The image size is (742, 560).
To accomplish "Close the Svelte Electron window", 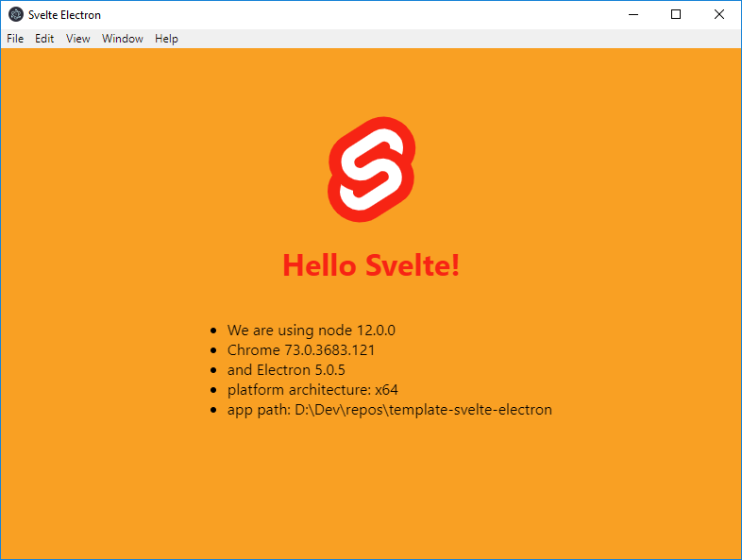I will point(718,15).
